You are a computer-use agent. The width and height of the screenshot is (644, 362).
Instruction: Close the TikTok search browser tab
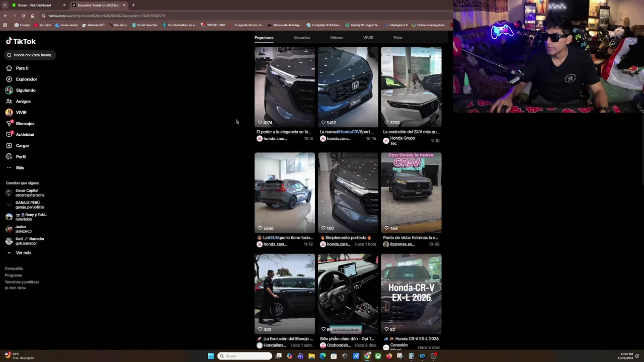(x=124, y=5)
